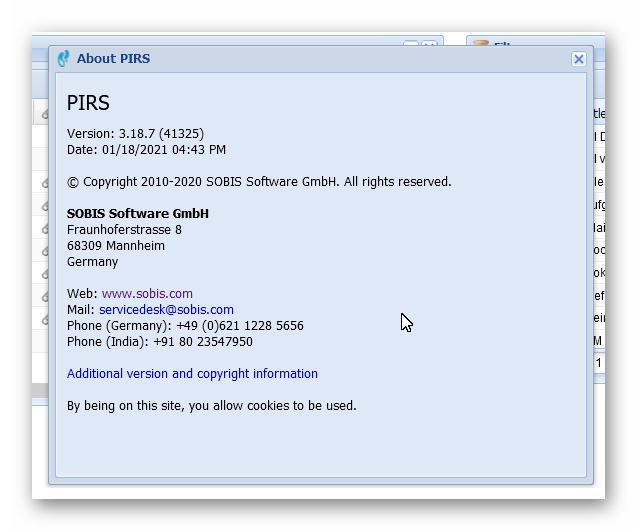Click the bottommost link icon at left edge
The height and width of the screenshot is (531, 637).
click(45, 320)
